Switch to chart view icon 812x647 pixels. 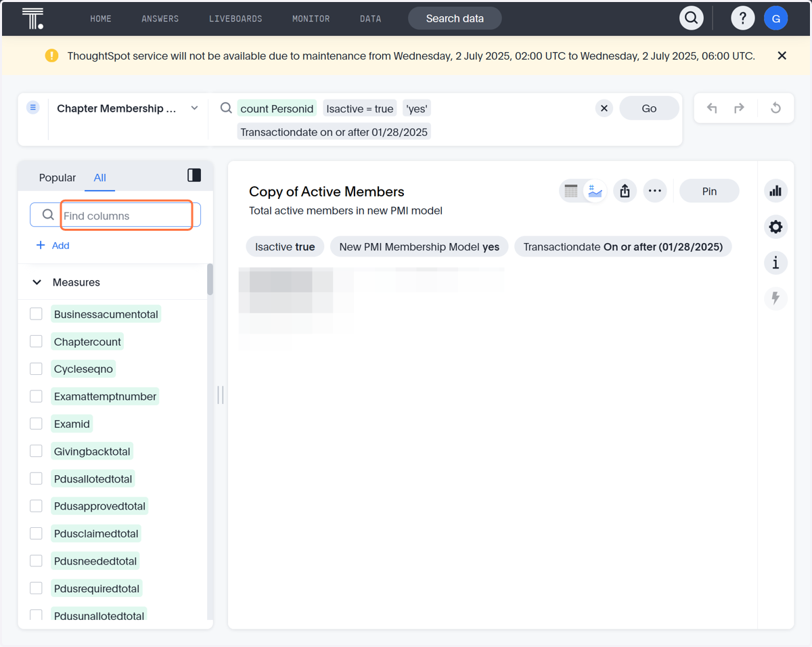[595, 192]
